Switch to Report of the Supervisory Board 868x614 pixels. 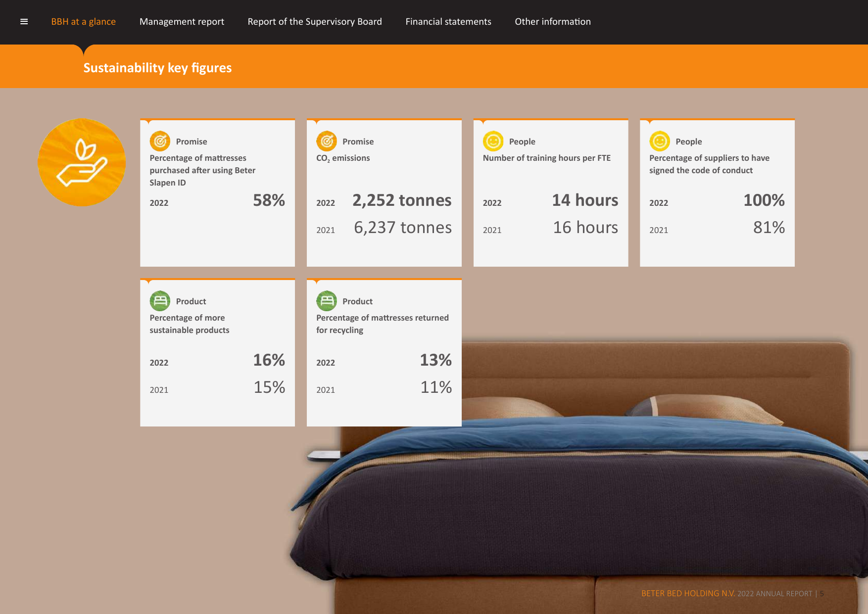315,22
